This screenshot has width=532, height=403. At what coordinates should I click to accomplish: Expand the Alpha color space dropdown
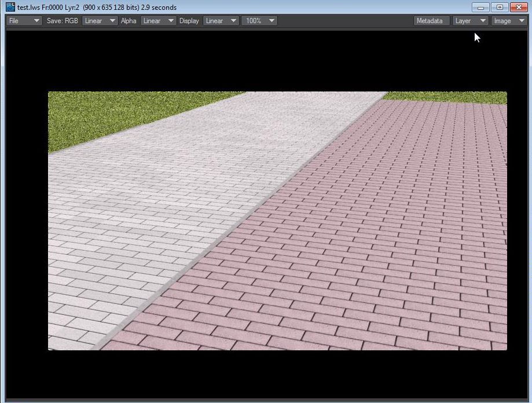click(158, 21)
